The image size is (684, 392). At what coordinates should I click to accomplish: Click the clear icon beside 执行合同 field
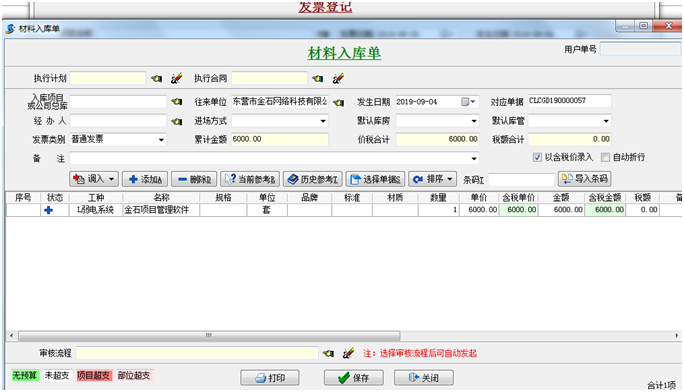338,78
